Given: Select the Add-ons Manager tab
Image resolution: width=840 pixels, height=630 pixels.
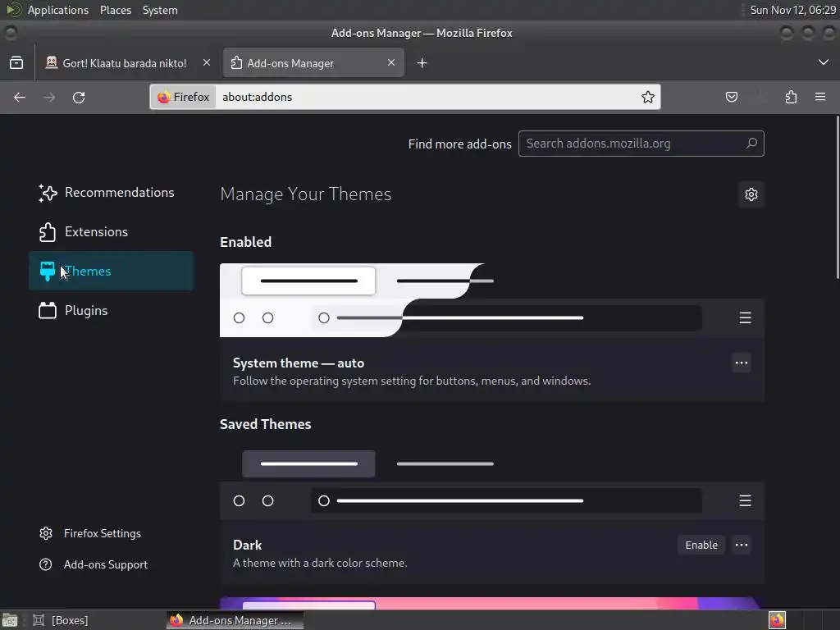Looking at the screenshot, I should click(x=313, y=63).
